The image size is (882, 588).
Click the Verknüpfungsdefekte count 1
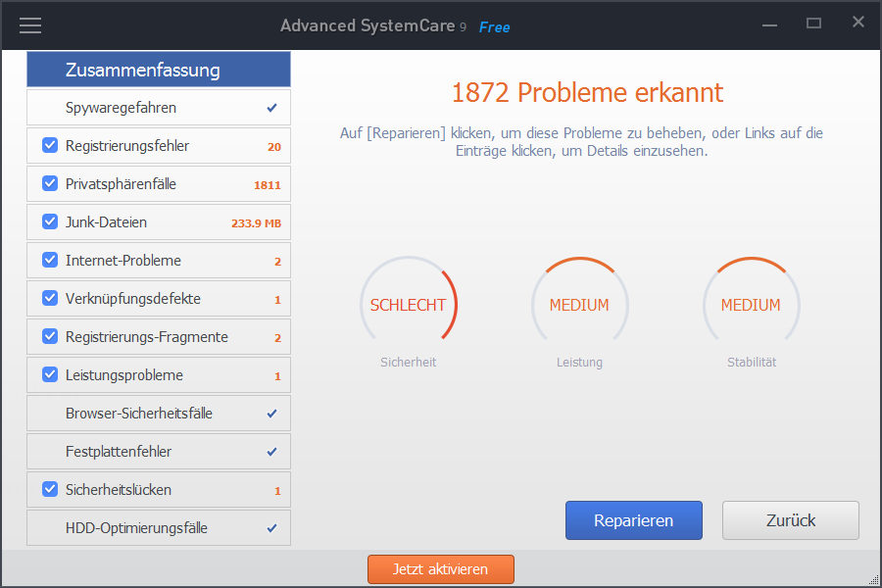[277, 300]
